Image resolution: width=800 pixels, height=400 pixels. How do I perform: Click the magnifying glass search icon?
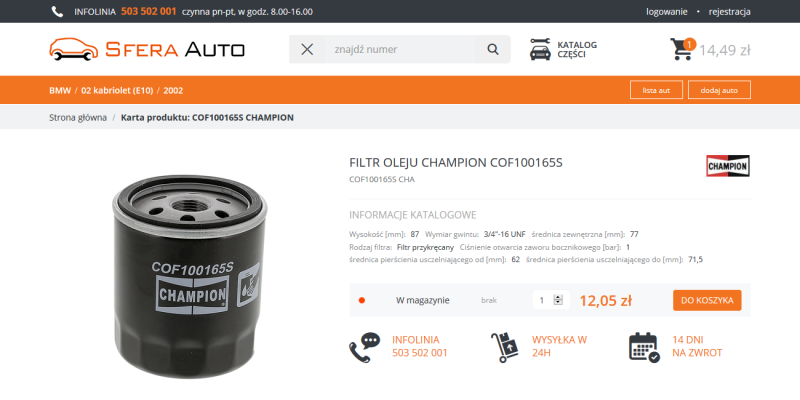point(492,49)
